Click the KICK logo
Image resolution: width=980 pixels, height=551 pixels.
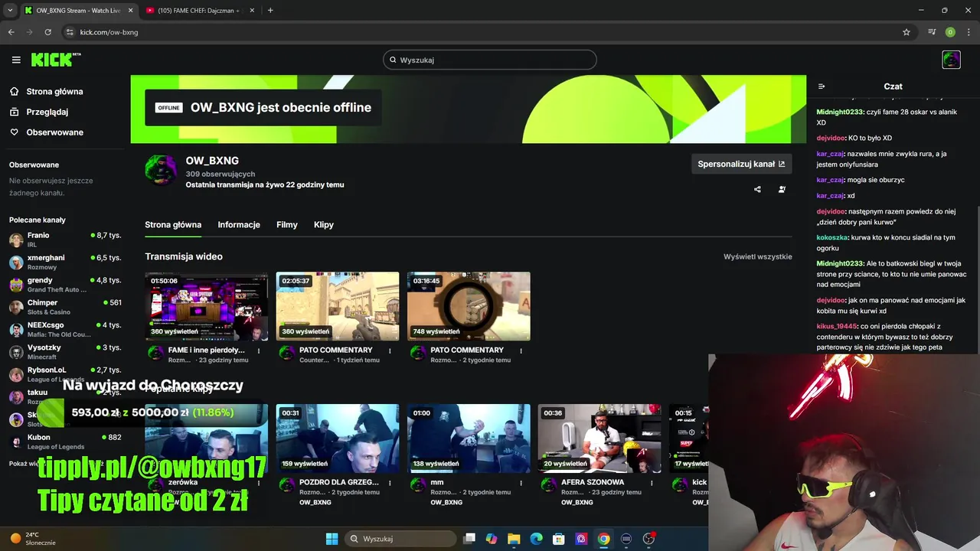point(55,60)
